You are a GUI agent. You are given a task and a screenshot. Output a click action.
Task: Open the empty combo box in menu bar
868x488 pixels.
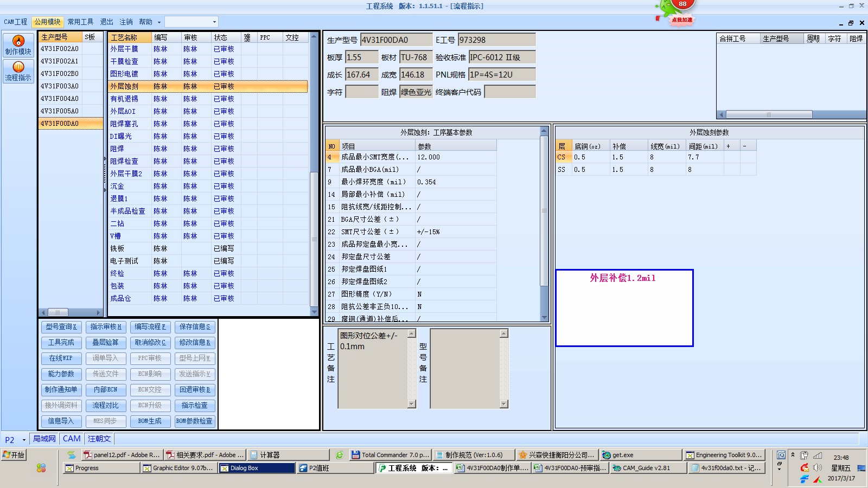pyautogui.click(x=191, y=22)
